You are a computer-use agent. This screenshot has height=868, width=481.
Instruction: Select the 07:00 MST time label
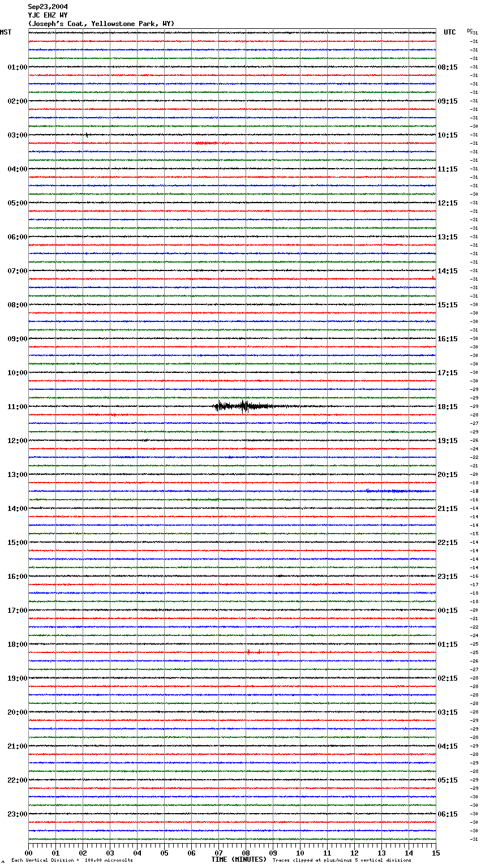click(x=17, y=271)
